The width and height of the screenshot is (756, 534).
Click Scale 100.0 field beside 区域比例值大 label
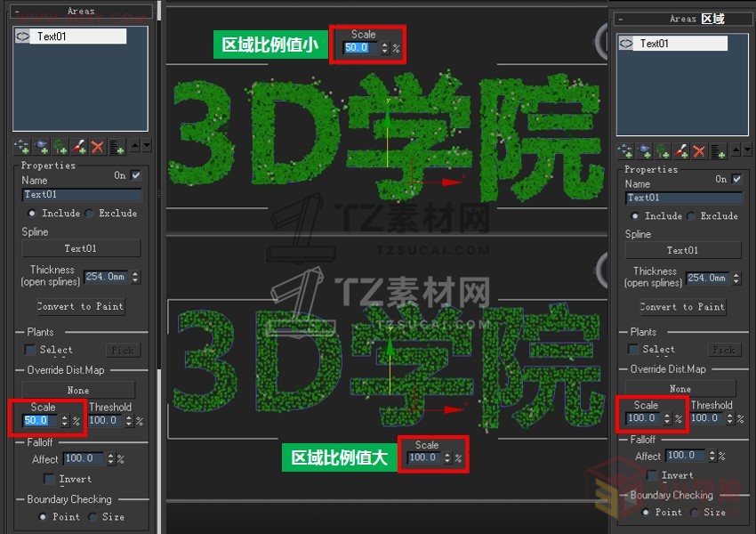click(424, 457)
